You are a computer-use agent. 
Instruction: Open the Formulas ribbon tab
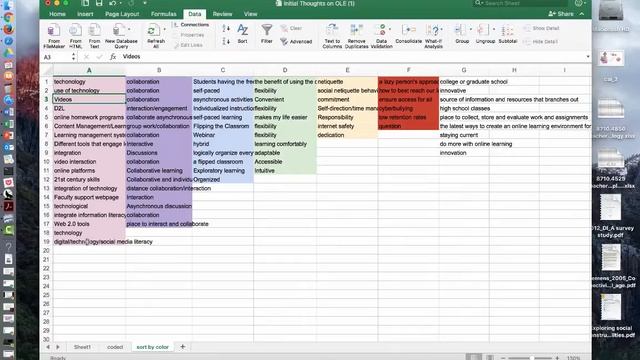[x=164, y=14]
